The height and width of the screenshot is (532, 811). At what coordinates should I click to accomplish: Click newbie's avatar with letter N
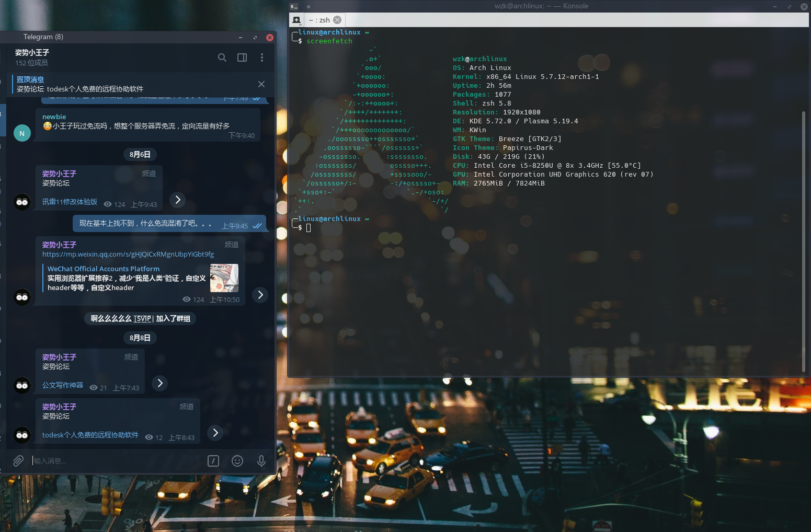pyautogui.click(x=22, y=133)
